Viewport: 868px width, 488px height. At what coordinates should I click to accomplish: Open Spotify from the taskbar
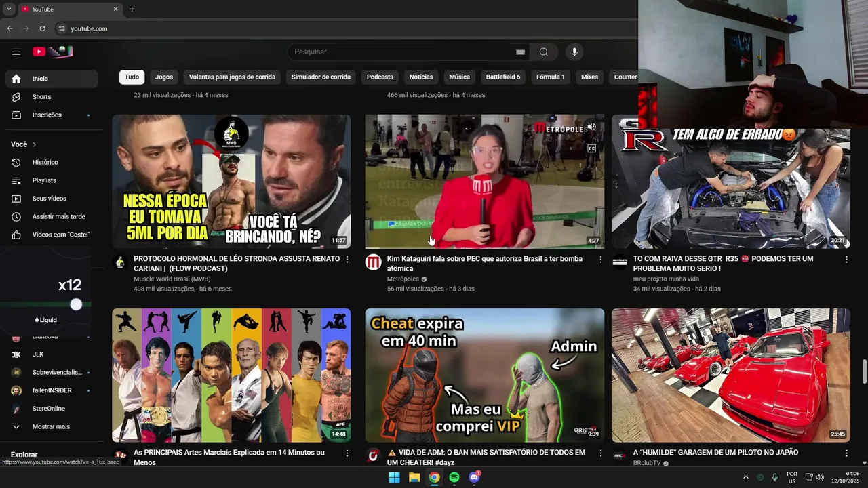(454, 477)
